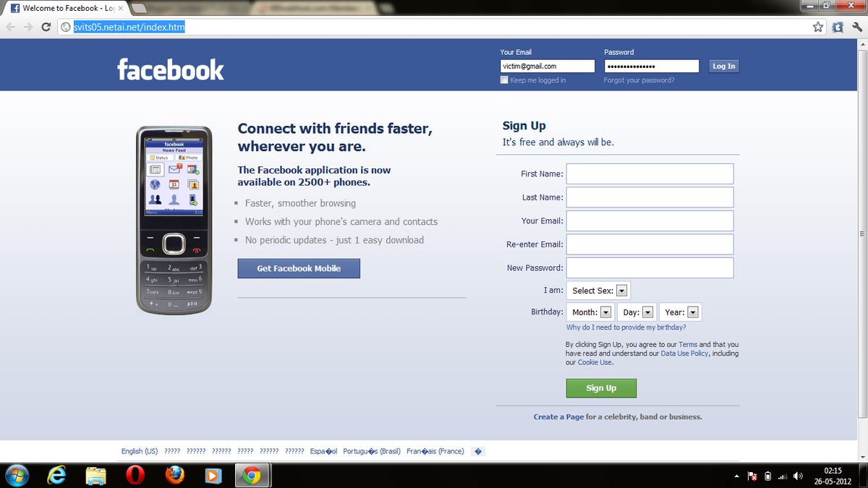Screen dimensions: 868x488
Task: Click the Forgot your password link
Action: click(x=637, y=80)
